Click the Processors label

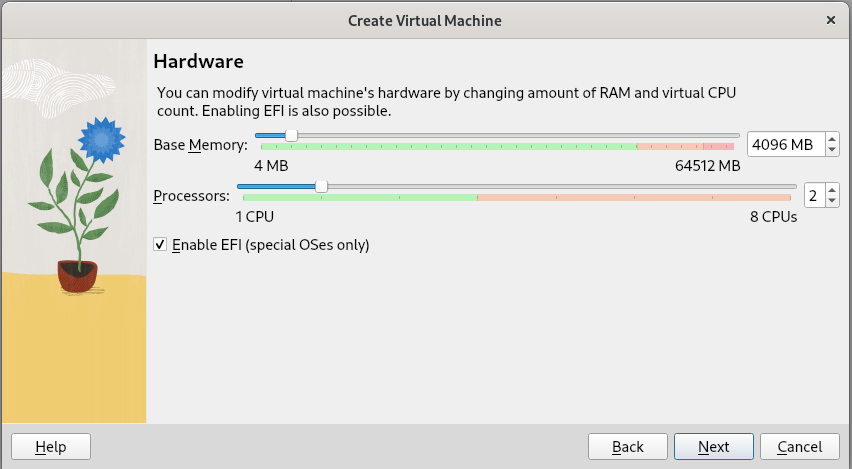coord(191,196)
